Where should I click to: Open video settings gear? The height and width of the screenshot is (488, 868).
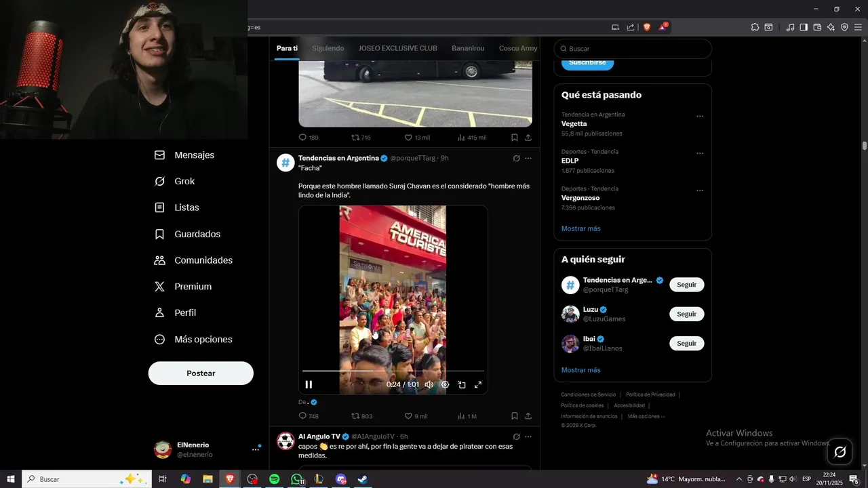pyautogui.click(x=446, y=385)
